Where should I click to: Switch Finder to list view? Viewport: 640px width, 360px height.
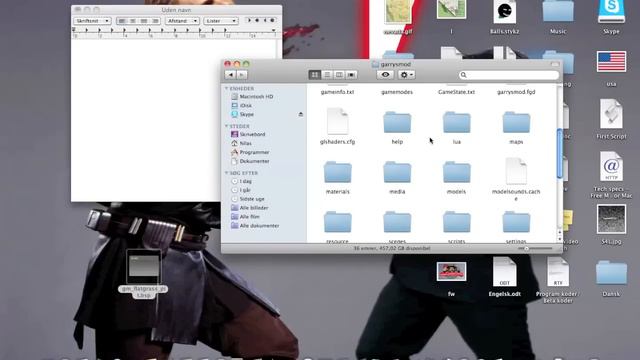(327, 75)
